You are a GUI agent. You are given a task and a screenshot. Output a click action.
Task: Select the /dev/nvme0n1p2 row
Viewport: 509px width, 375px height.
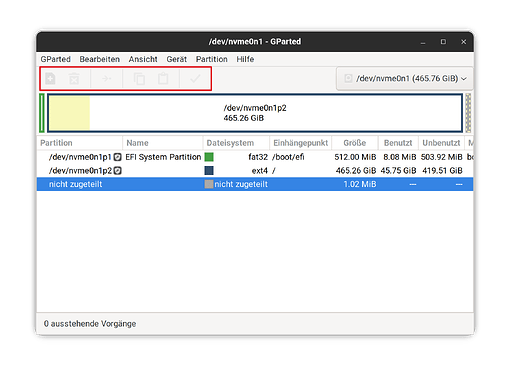255,171
